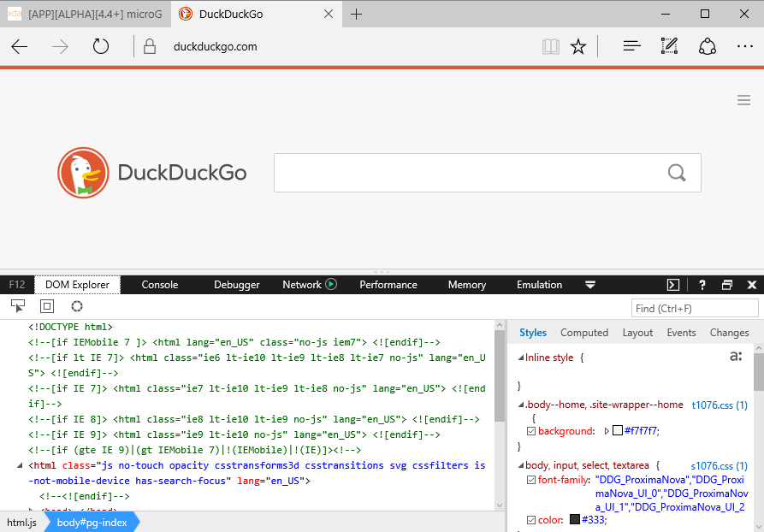The image size is (764, 532).
Task: Click the element highlighting icon in DOM Explorer
Action: pos(47,306)
